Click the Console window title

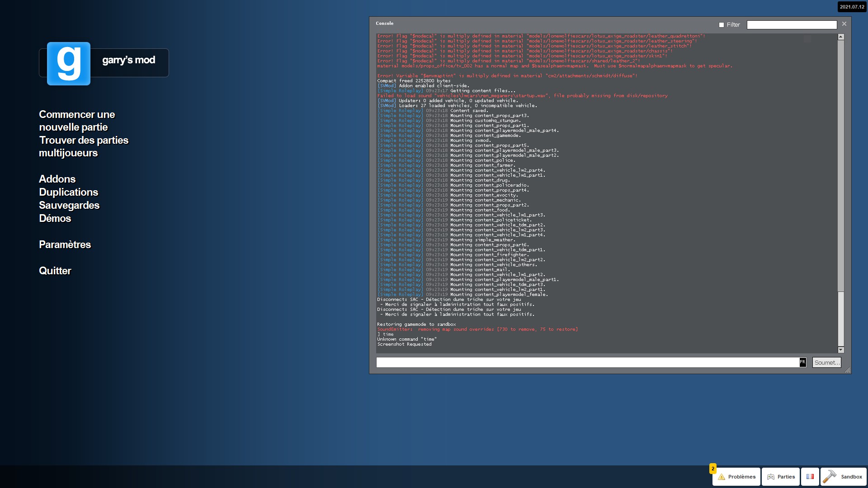coord(384,23)
